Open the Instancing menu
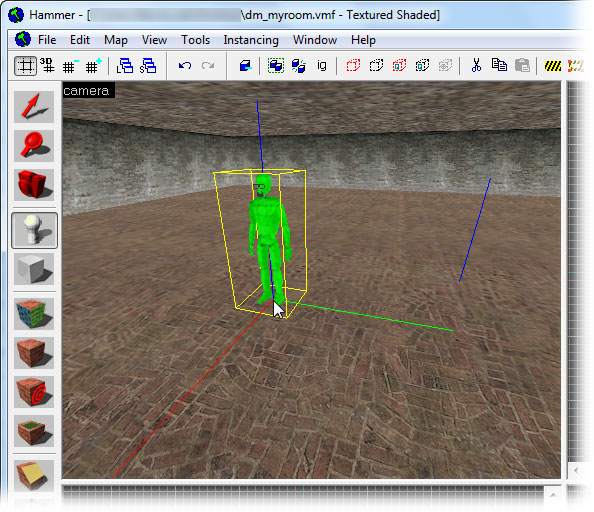 (251, 40)
